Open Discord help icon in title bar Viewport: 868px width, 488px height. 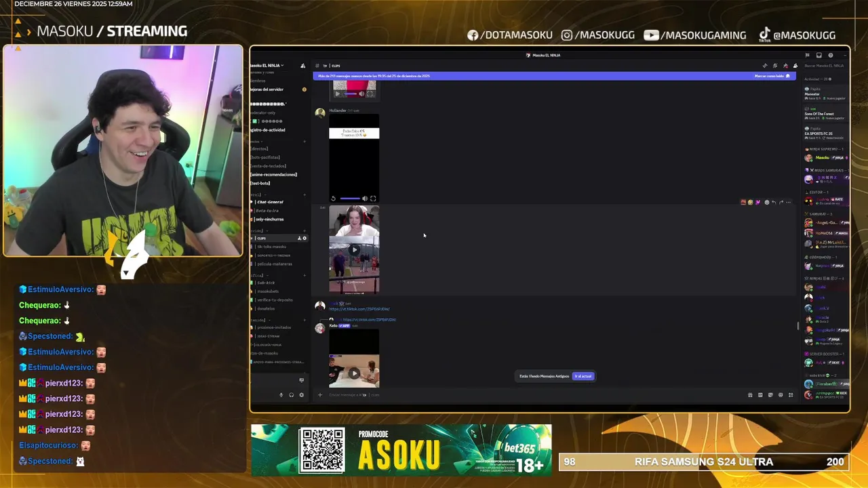pyautogui.click(x=831, y=56)
